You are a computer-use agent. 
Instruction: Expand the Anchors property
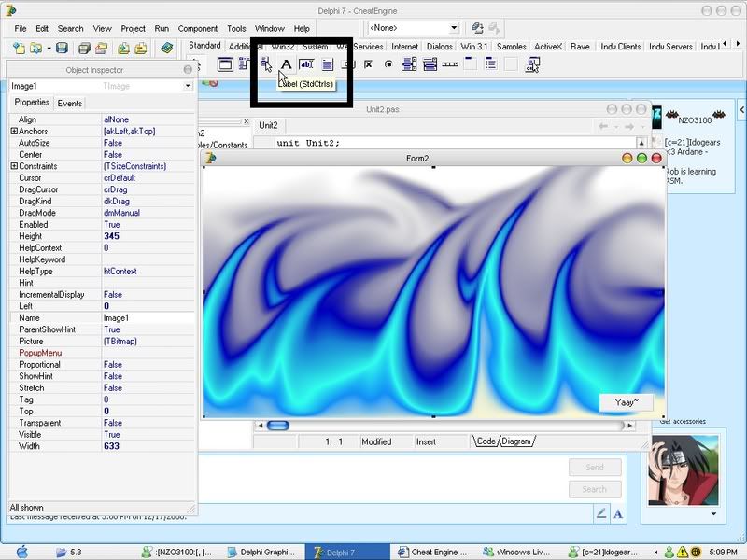[x=14, y=132]
